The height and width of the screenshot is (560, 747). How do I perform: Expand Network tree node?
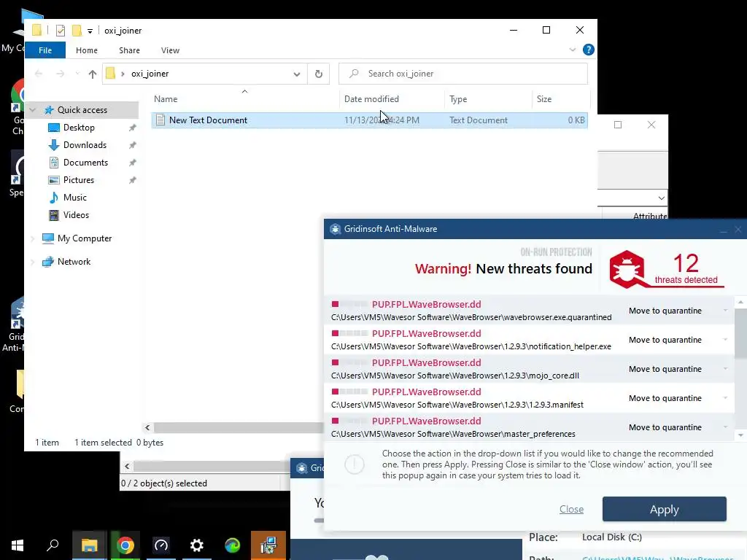[32, 262]
